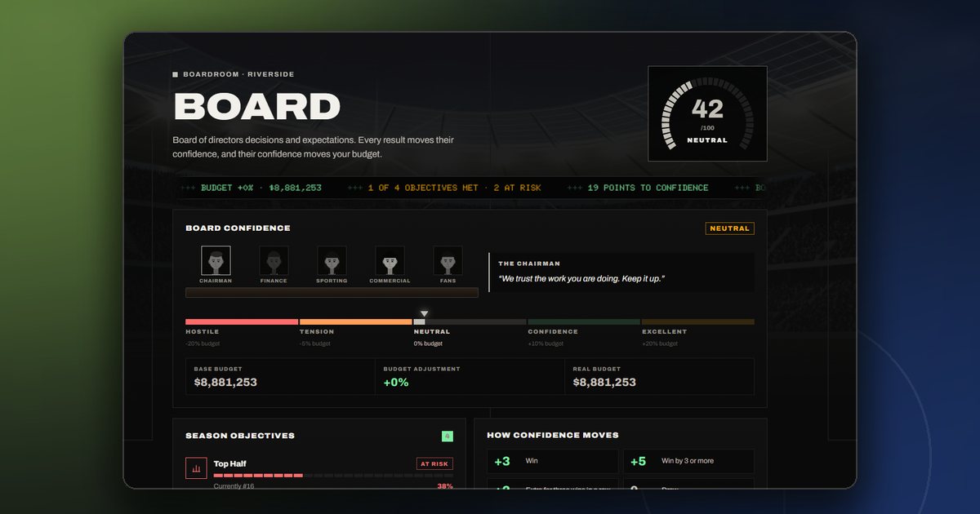Click the Top Half objective bar-chart icon
980x514 pixels.
pyautogui.click(x=196, y=468)
